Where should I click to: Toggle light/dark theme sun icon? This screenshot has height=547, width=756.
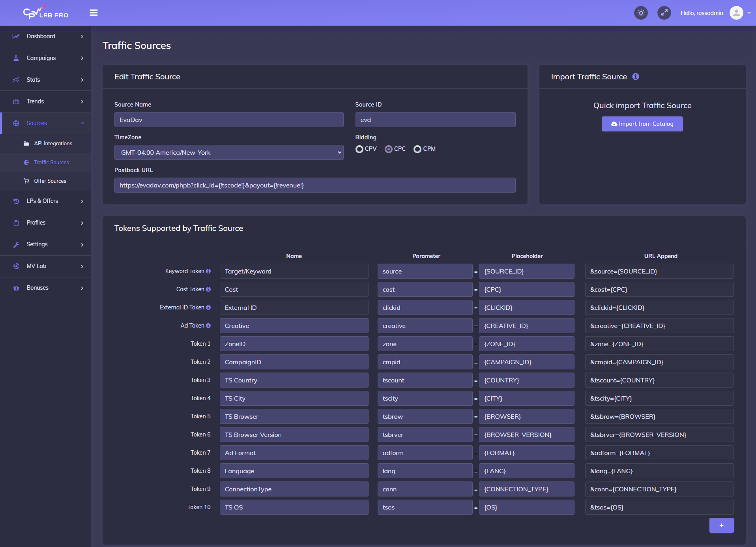[641, 13]
